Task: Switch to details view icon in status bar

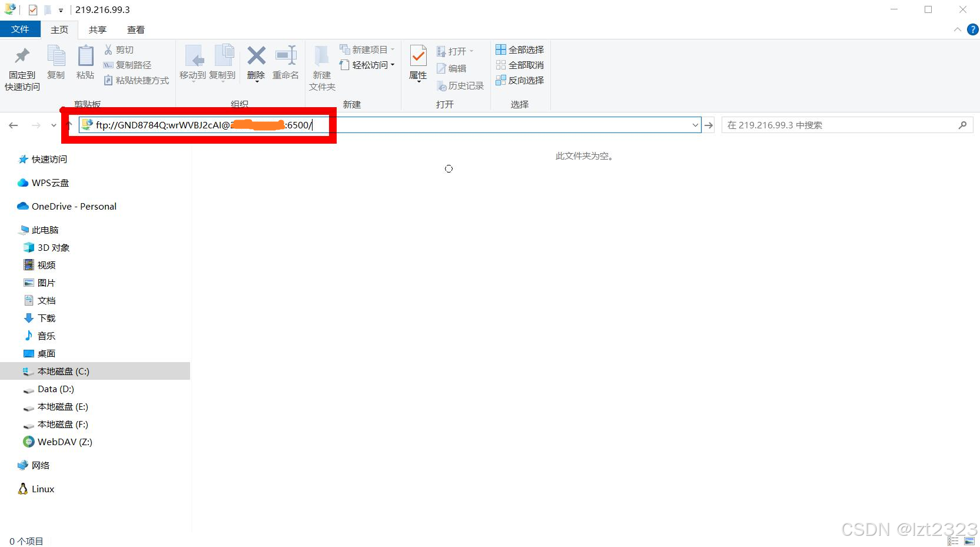Action: (x=954, y=541)
